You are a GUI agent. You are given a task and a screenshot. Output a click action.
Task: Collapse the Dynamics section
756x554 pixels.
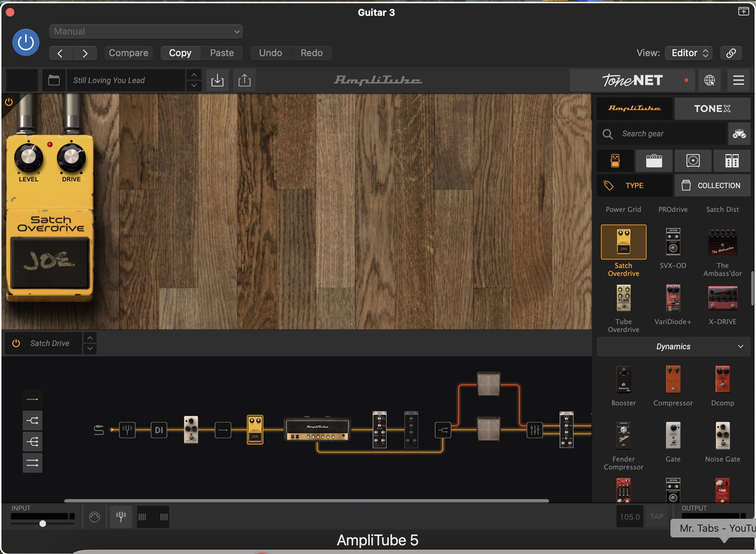point(673,346)
